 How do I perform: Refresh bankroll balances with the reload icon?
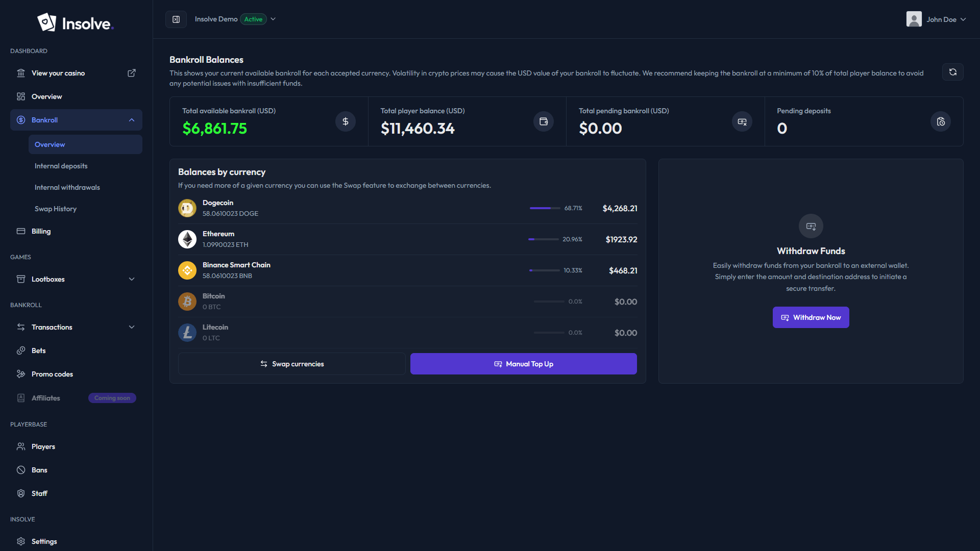point(952,72)
